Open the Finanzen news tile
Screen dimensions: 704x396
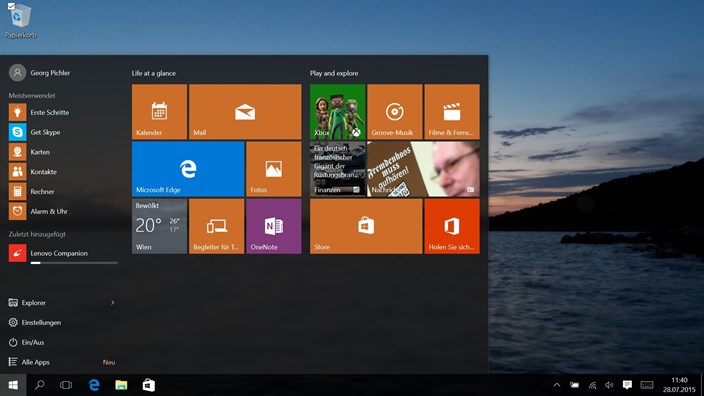coord(338,169)
